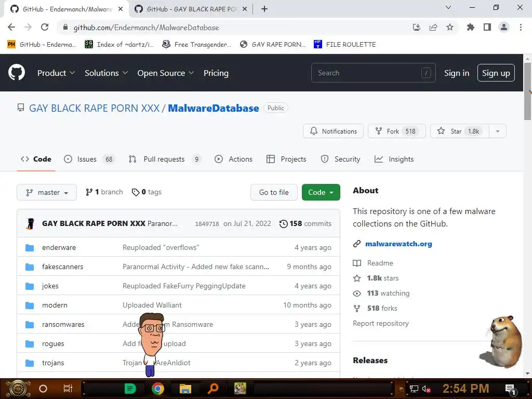This screenshot has height=399, width=532.
Task: Click the Go to file button
Action: [x=274, y=192]
